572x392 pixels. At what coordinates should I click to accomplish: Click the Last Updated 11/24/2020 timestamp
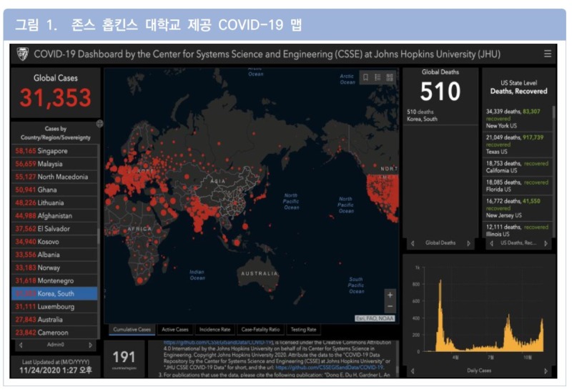tap(56, 366)
